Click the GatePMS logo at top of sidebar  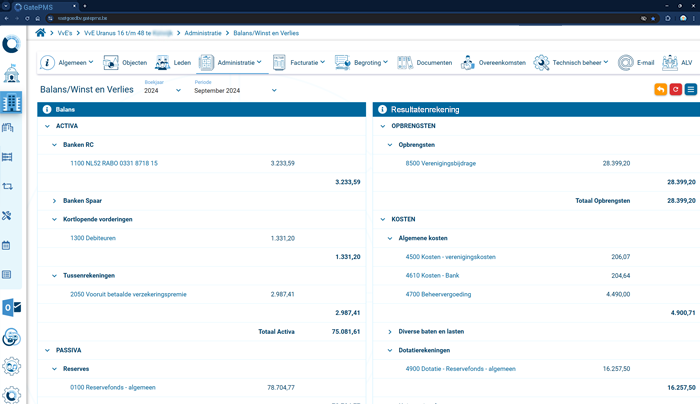[x=11, y=44]
